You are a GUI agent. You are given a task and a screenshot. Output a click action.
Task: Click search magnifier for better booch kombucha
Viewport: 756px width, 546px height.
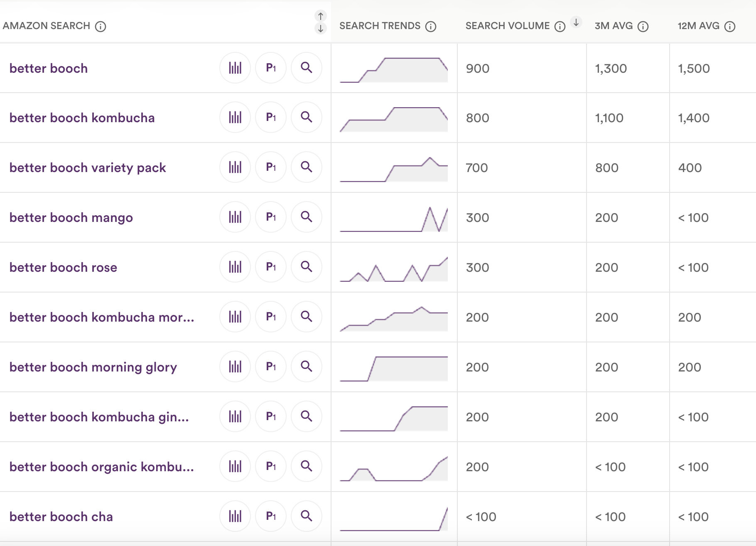point(307,118)
